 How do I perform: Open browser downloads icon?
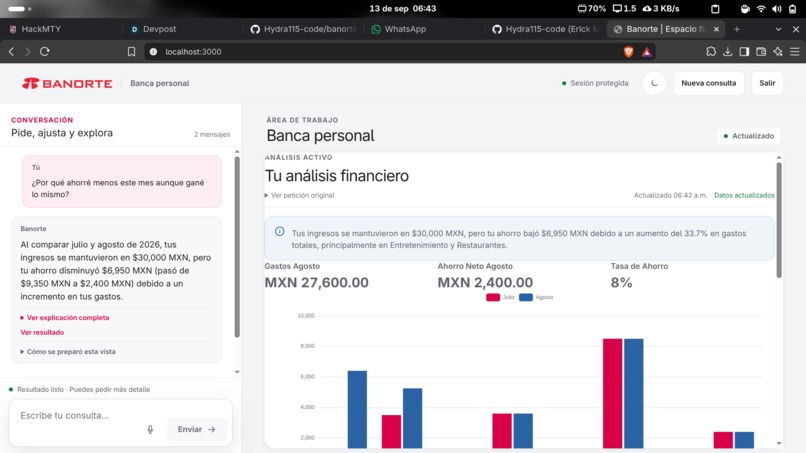click(x=727, y=51)
